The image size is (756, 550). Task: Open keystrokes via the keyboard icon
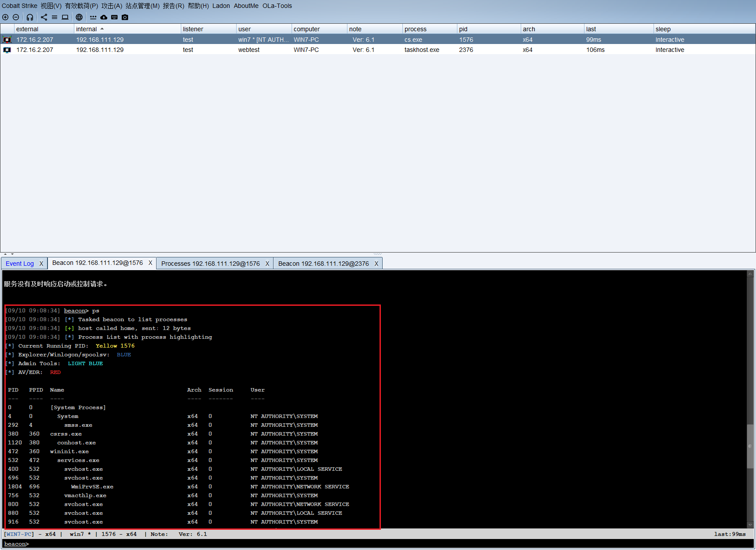click(114, 17)
